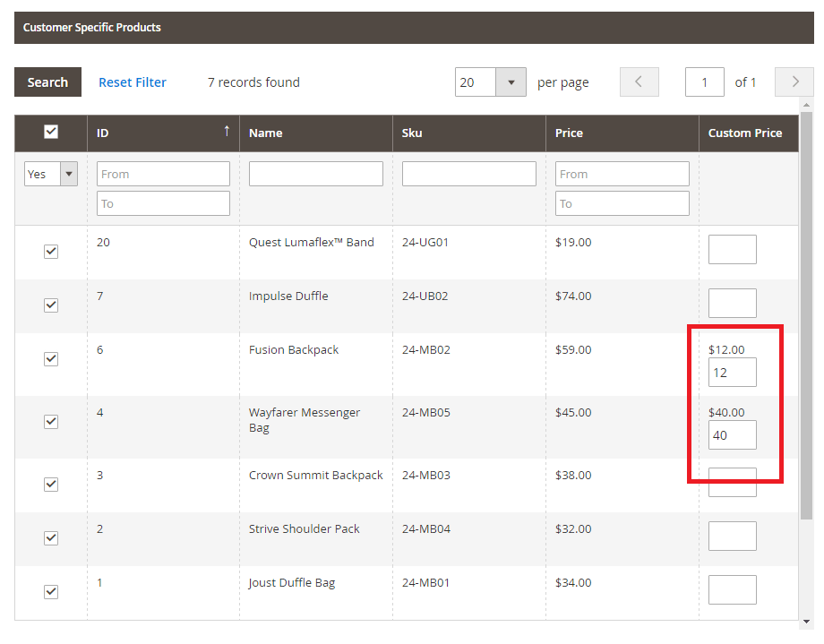Click the current page number field

point(704,82)
